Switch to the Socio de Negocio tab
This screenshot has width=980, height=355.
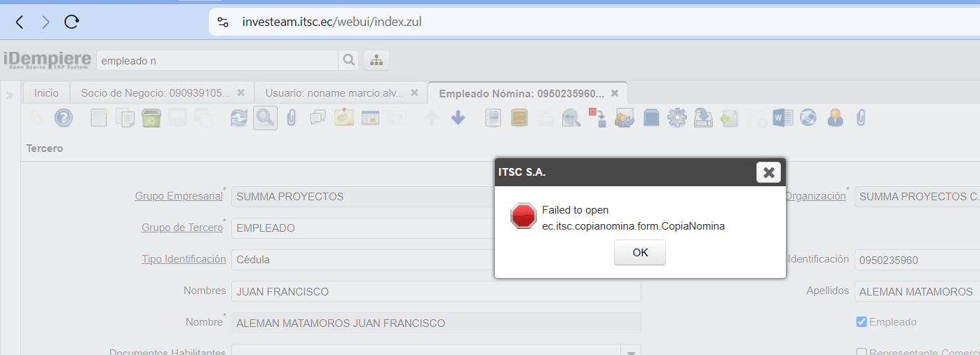[155, 92]
